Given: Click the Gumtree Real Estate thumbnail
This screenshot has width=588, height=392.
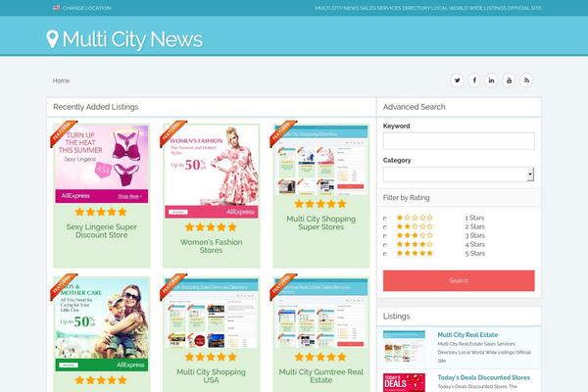Looking at the screenshot, I should pyautogui.click(x=321, y=314).
